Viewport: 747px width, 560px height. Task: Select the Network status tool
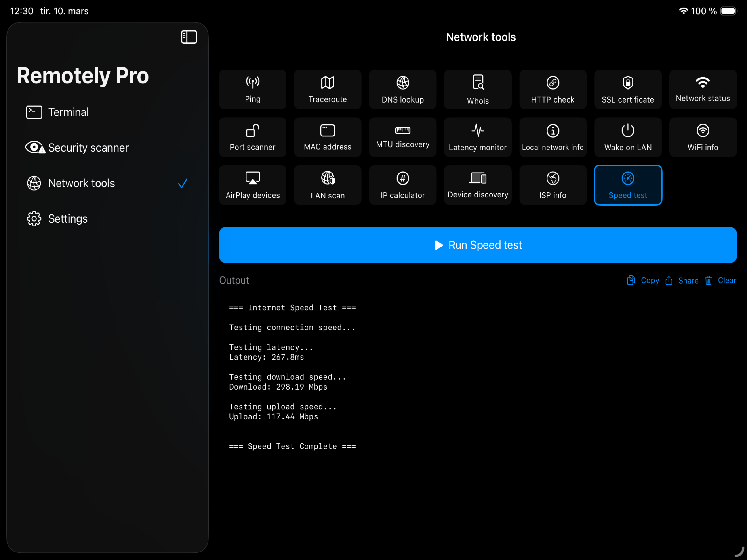coord(703,90)
